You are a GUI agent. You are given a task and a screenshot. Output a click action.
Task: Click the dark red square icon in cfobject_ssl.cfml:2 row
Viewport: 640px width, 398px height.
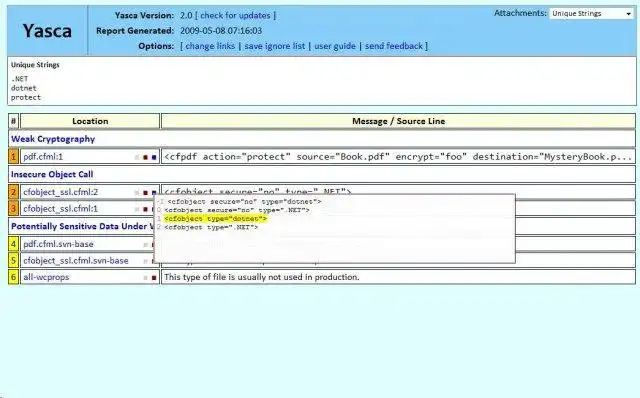145,193
